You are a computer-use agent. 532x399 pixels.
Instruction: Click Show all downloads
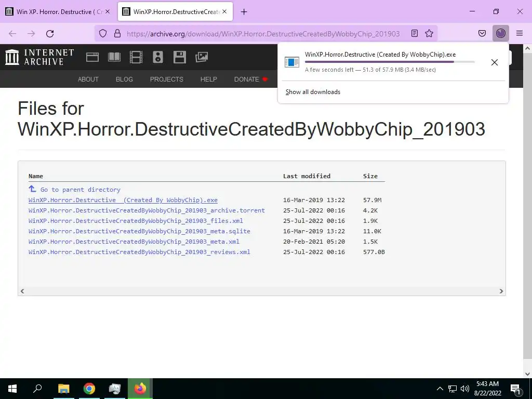pyautogui.click(x=313, y=92)
